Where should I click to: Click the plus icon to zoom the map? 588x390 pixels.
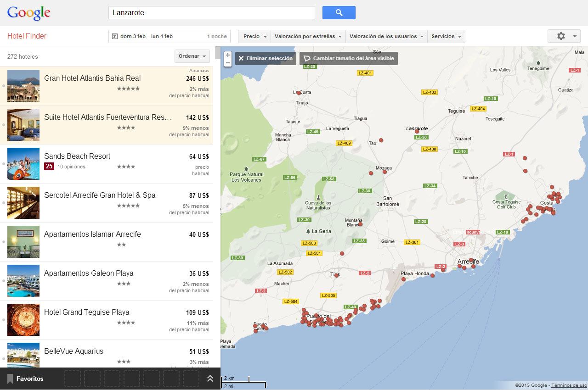coord(227,54)
